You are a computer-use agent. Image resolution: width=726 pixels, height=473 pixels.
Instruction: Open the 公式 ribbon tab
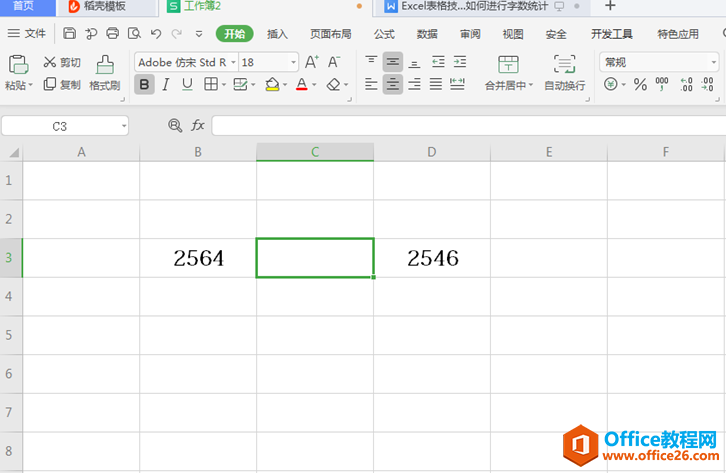click(384, 34)
